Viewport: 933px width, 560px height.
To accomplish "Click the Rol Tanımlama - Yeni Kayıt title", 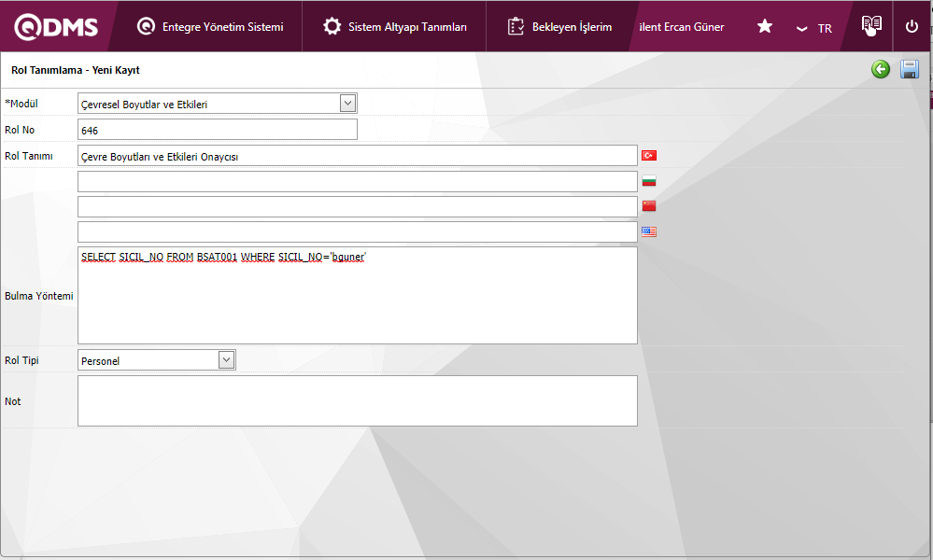I will pos(75,70).
